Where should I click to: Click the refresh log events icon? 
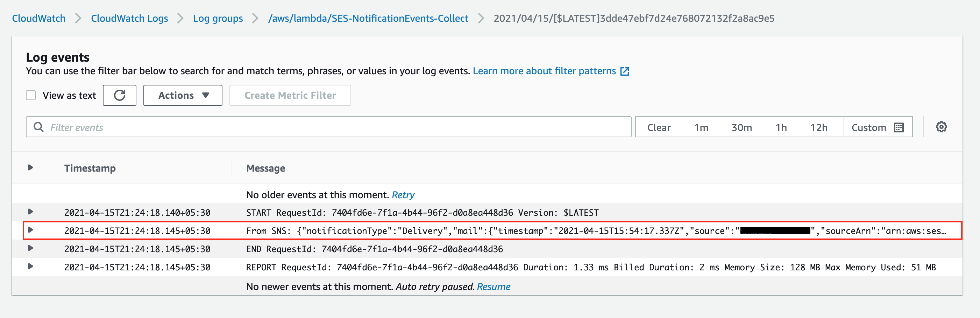[120, 95]
